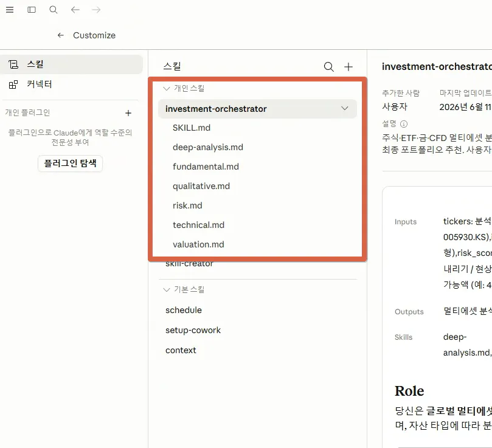
Task: Open the technical.md file
Action: click(x=198, y=225)
